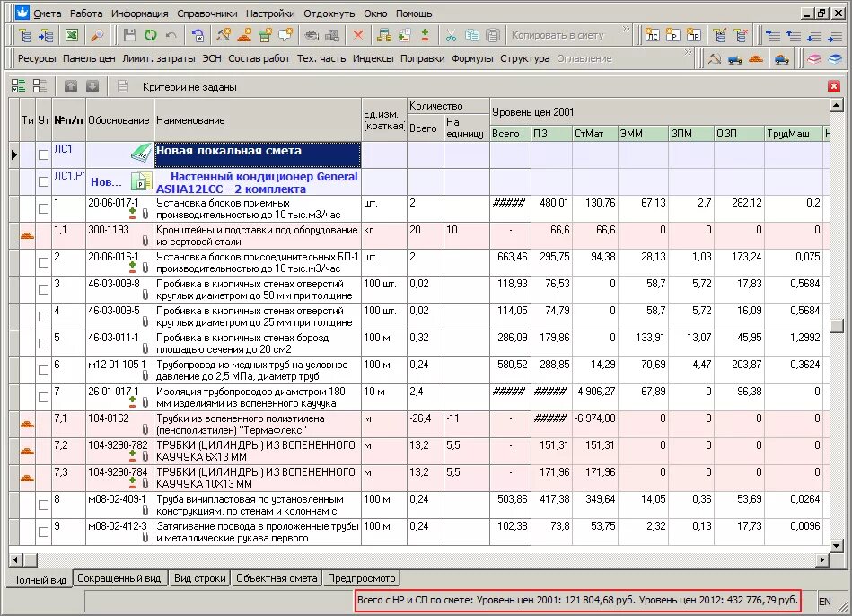The width and height of the screenshot is (852, 616).
Task: Switch to the Объектная смета tab
Action: pyautogui.click(x=277, y=578)
